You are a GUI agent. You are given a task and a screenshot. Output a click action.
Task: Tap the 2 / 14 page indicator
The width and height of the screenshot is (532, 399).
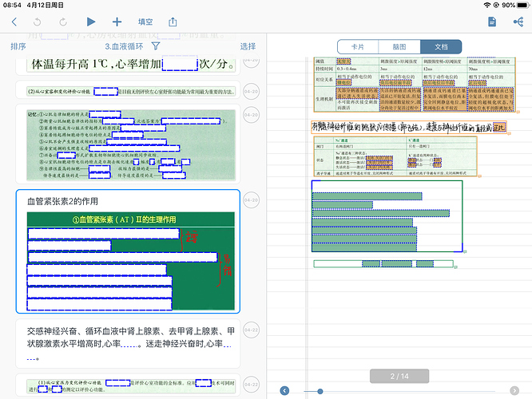(x=399, y=377)
